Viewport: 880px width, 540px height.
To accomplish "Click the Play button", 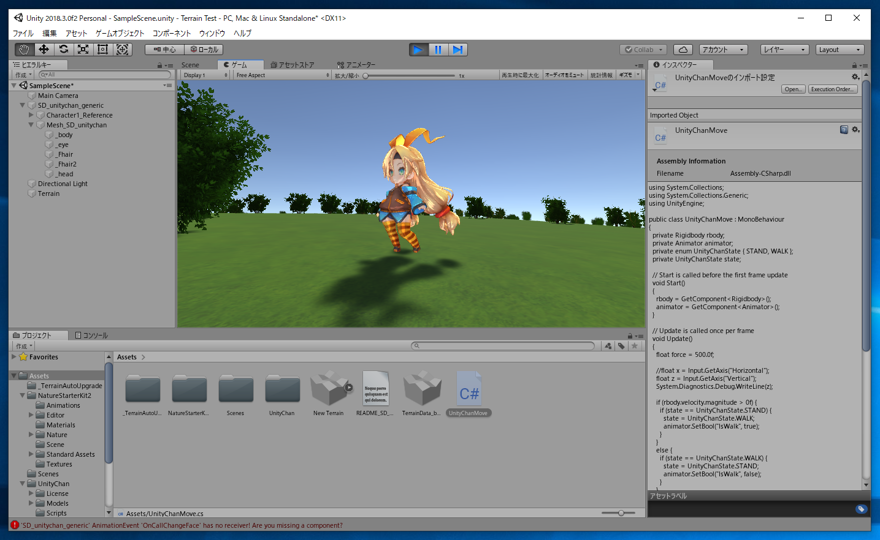I will (x=418, y=49).
